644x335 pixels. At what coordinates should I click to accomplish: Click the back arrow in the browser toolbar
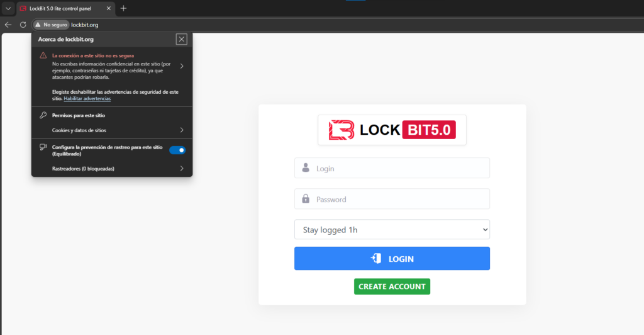point(8,25)
